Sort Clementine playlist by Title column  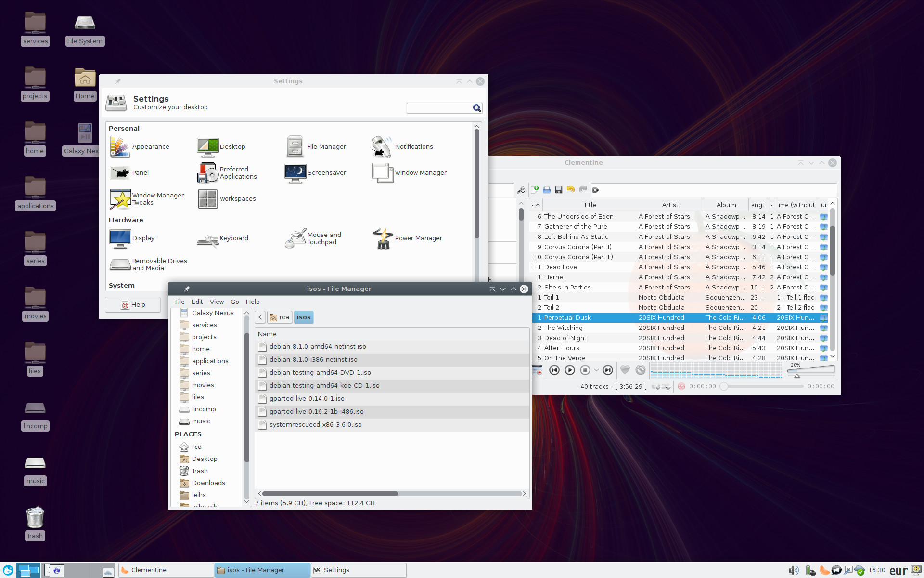pos(590,205)
